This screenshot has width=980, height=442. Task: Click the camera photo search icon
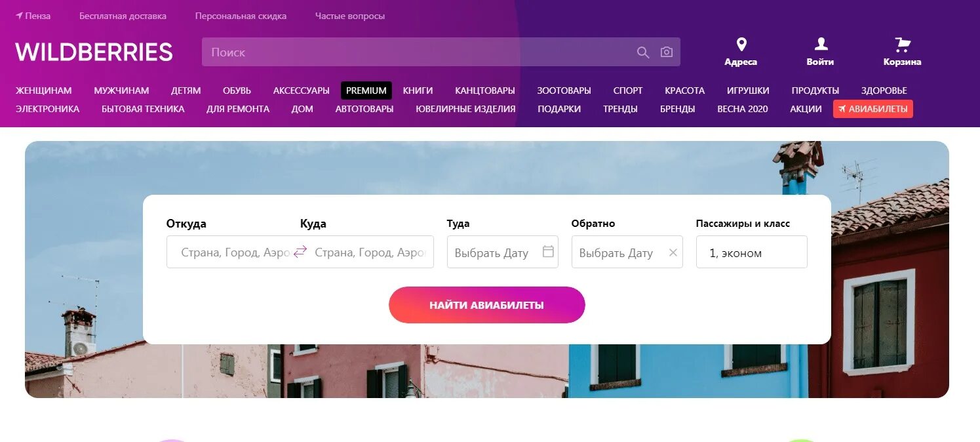667,52
